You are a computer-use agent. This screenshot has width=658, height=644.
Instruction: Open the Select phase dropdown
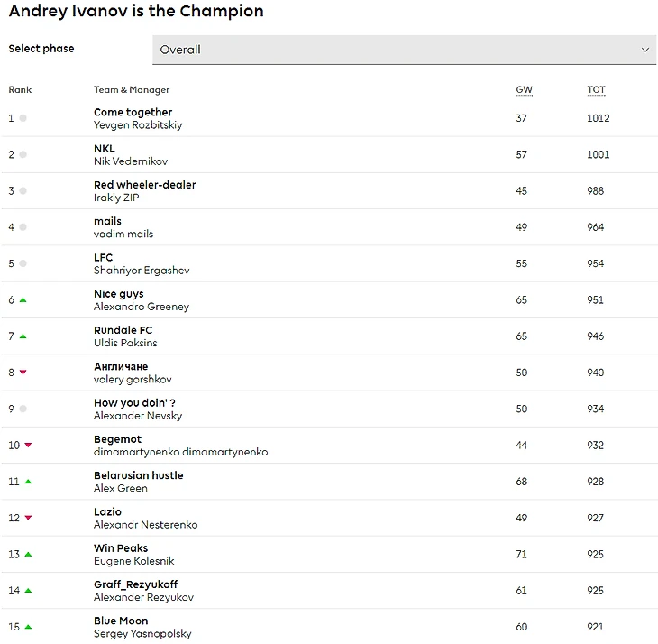coord(404,50)
